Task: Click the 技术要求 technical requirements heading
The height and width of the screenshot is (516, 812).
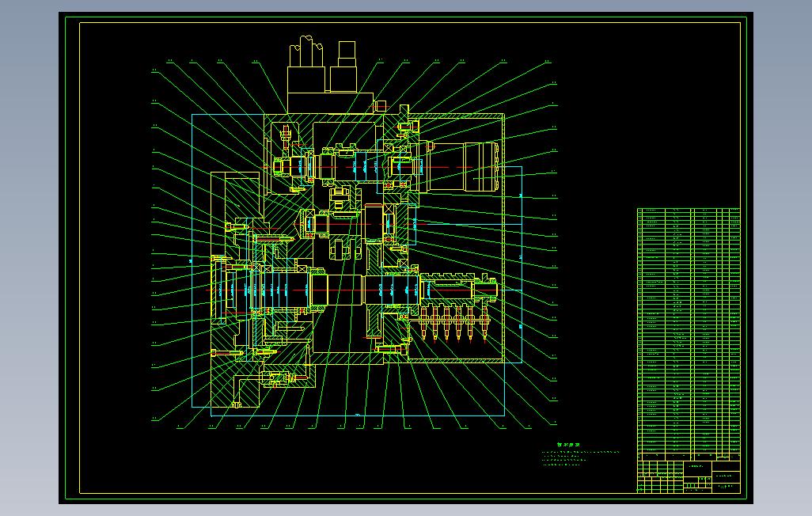Action: [x=568, y=445]
